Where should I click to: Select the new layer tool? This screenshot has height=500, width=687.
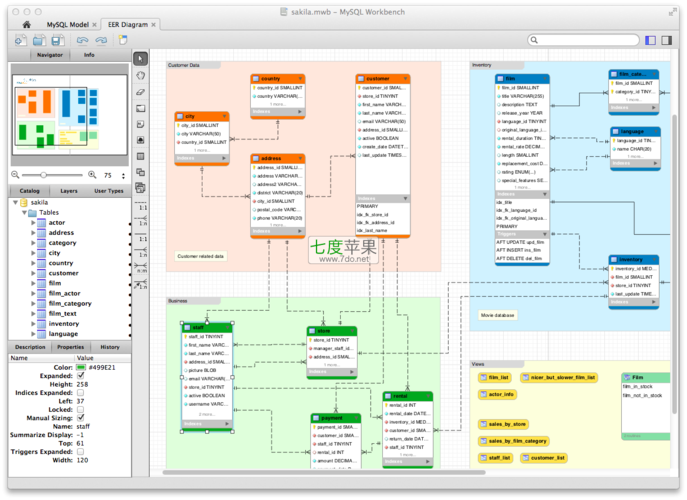[x=140, y=108]
